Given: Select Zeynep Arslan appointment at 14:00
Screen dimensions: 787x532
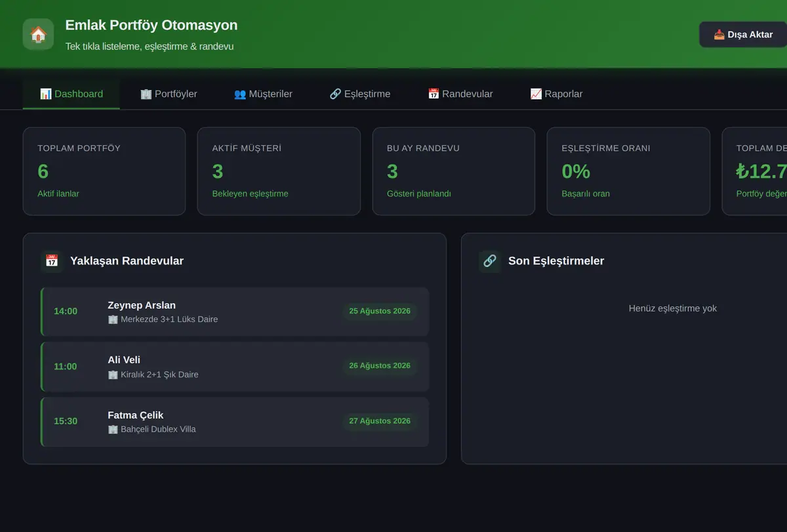Looking at the screenshot, I should click(x=235, y=312).
